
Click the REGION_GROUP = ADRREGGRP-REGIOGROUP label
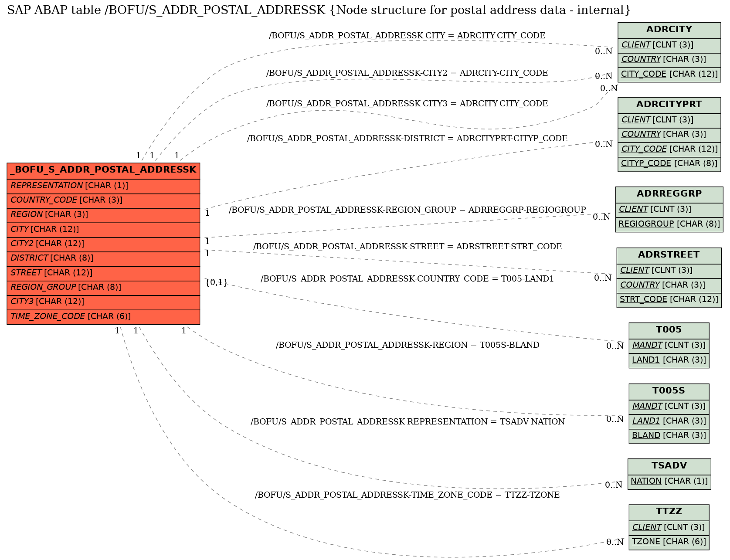point(407,210)
